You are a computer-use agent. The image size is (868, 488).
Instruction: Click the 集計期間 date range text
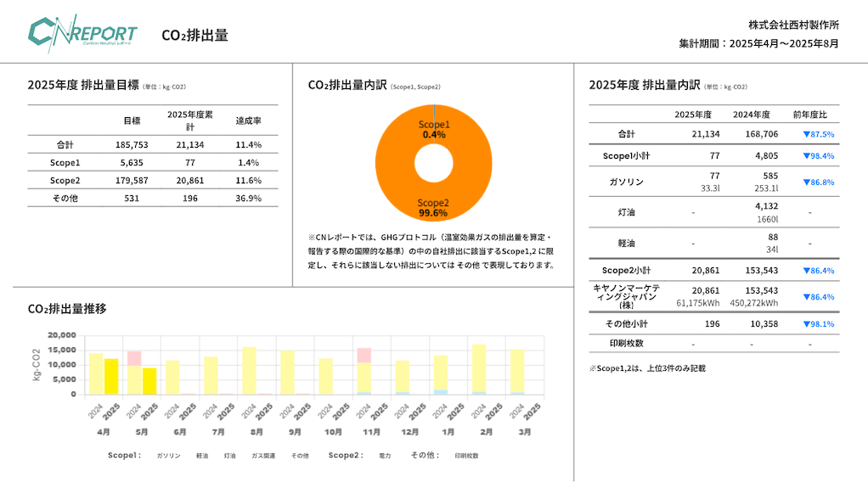(x=758, y=43)
